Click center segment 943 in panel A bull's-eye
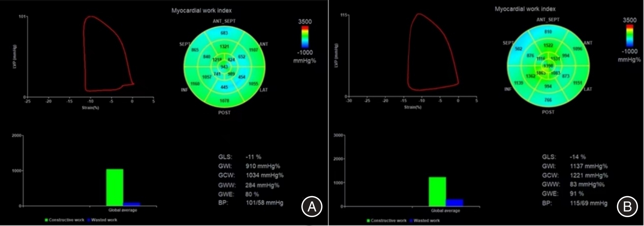The height and width of the screenshot is (226, 644). point(224,67)
